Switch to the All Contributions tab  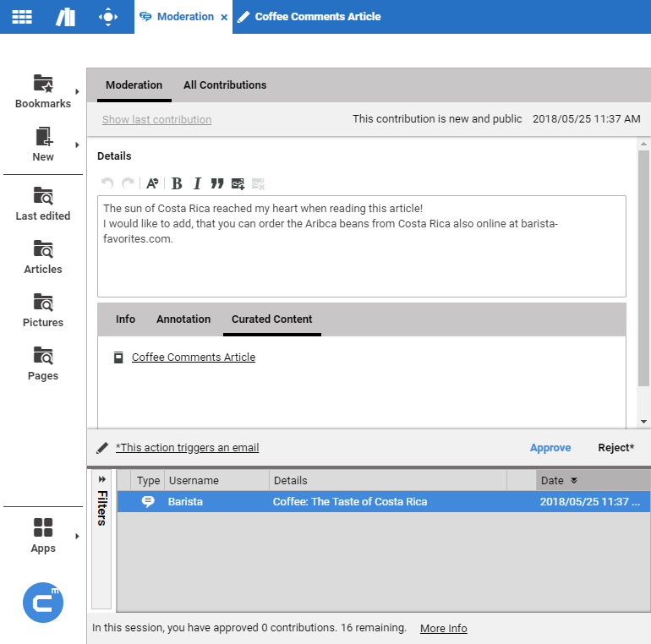(x=225, y=85)
